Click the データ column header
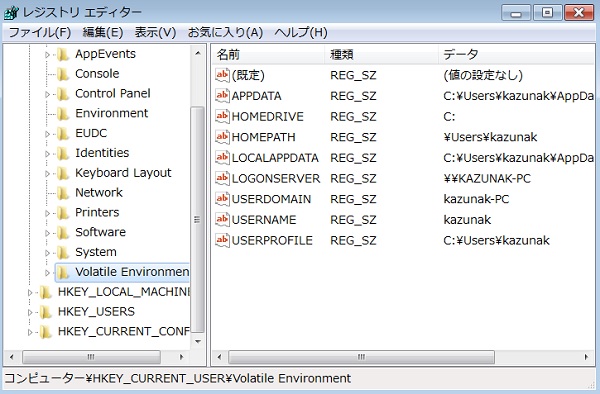600x394 pixels. pos(517,55)
